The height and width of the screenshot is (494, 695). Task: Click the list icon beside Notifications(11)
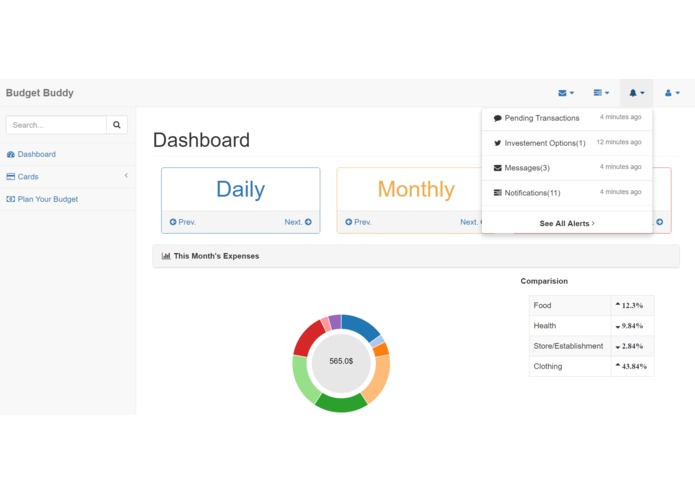pos(497,193)
